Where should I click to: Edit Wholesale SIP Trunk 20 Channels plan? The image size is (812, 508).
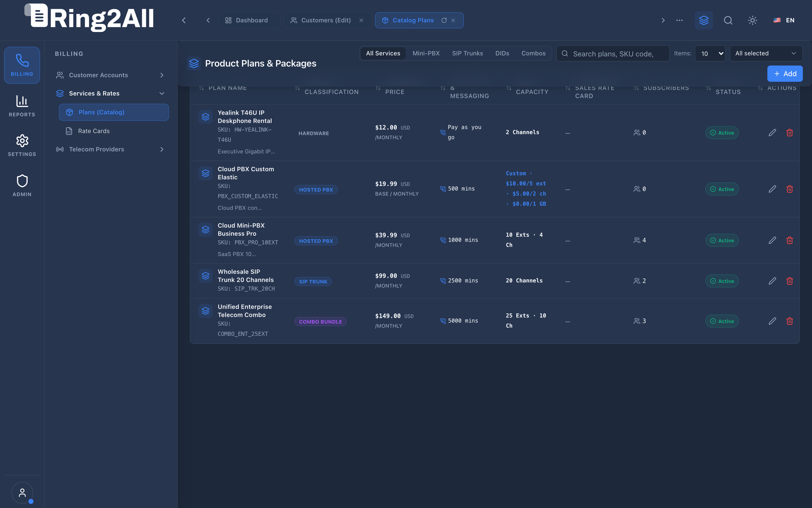tap(772, 281)
